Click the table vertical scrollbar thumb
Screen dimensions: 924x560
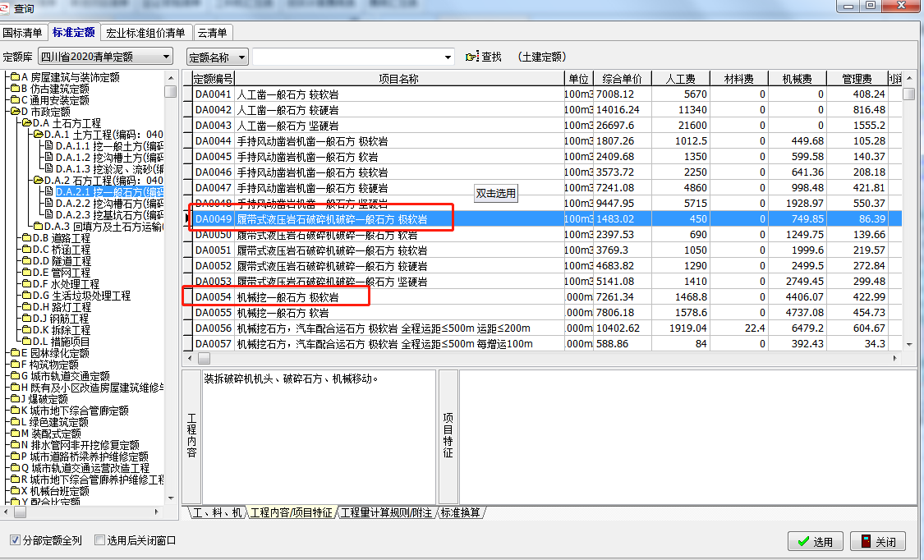[908, 94]
